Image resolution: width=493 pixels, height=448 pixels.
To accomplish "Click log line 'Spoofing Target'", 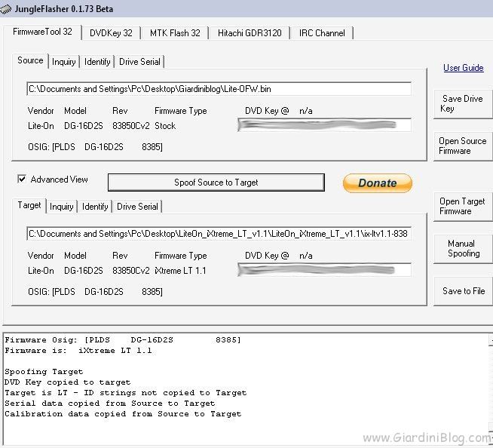I will click(44, 372).
